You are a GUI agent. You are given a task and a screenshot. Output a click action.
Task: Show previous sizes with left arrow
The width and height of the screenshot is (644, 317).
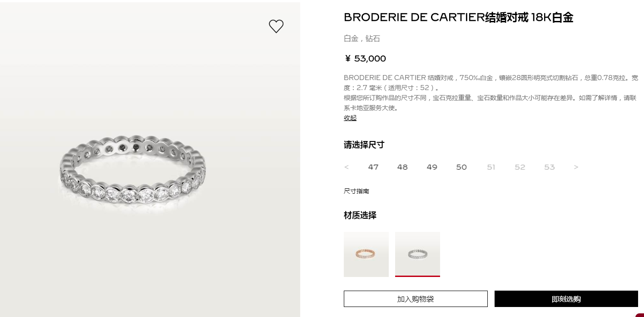(x=347, y=167)
